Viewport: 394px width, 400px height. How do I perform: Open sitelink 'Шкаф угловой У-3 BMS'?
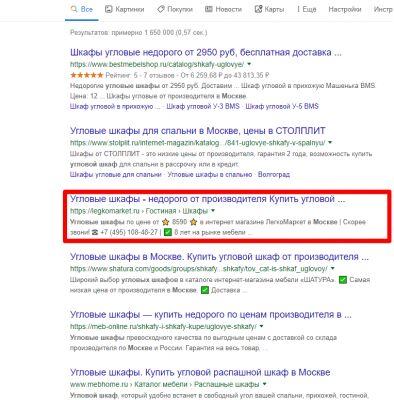pos(203,106)
